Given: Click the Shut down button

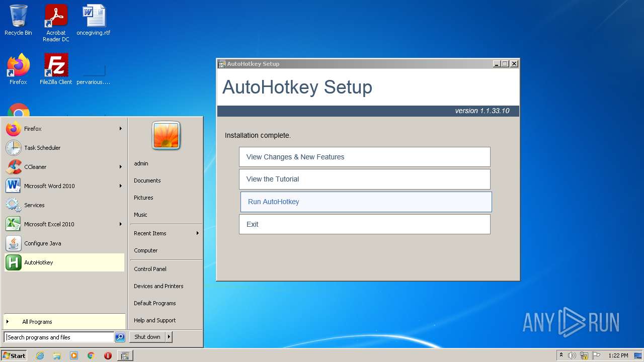Looking at the screenshot, I should pyautogui.click(x=147, y=337).
